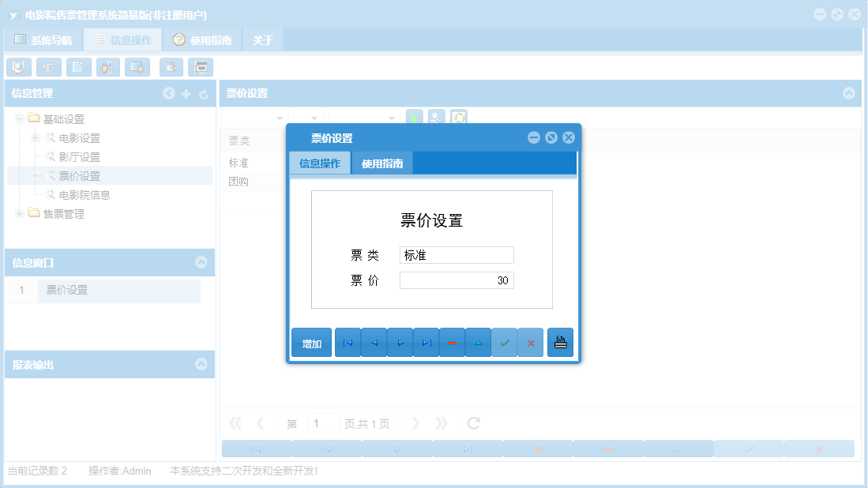Click the 增加 button in the dialog
The image size is (868, 488).
(x=311, y=342)
